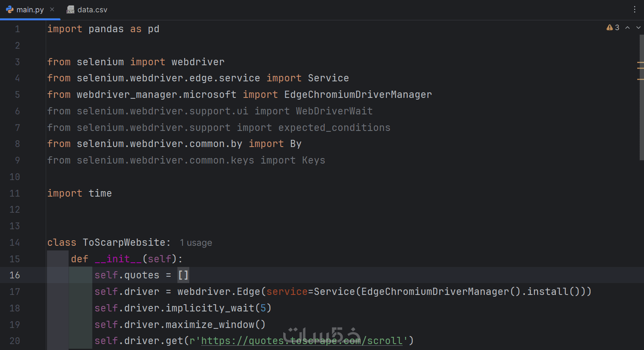The image size is (644, 350).
Task: Click the warning triangle showing 3 problems
Action: click(613, 28)
